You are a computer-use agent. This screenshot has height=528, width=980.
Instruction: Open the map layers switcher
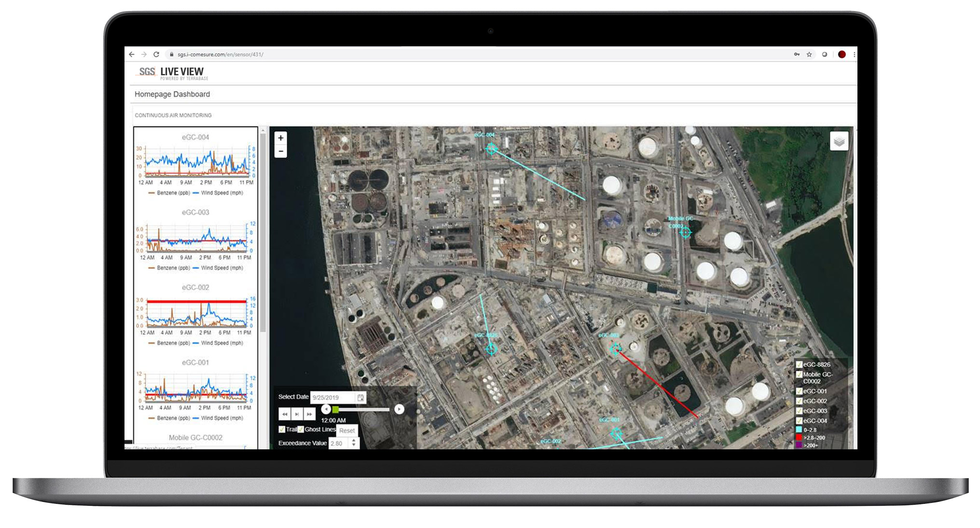(x=839, y=141)
